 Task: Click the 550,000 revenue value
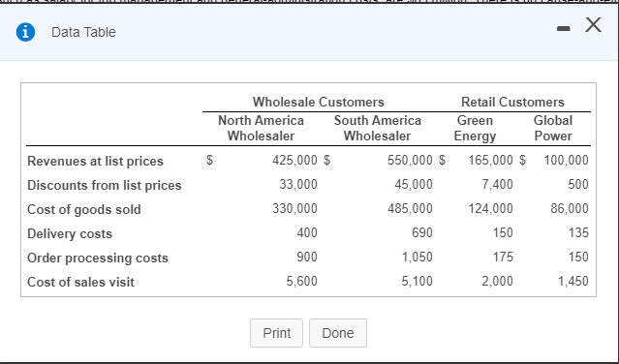tap(410, 160)
